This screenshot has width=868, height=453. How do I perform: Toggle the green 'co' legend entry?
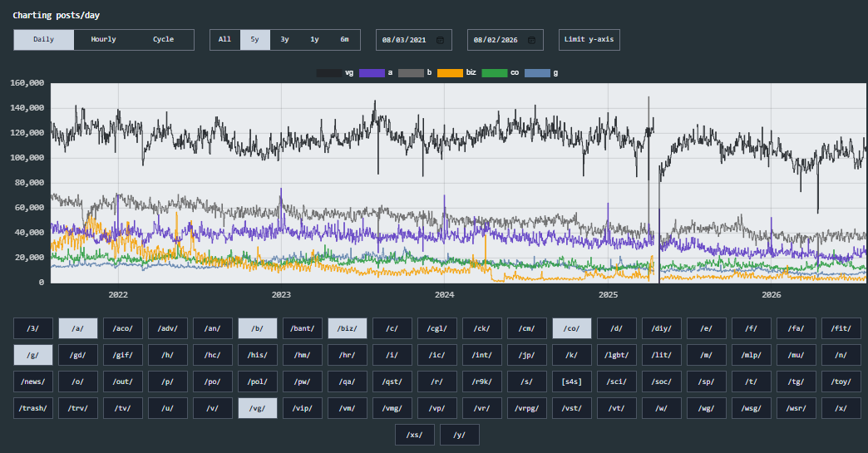point(501,73)
